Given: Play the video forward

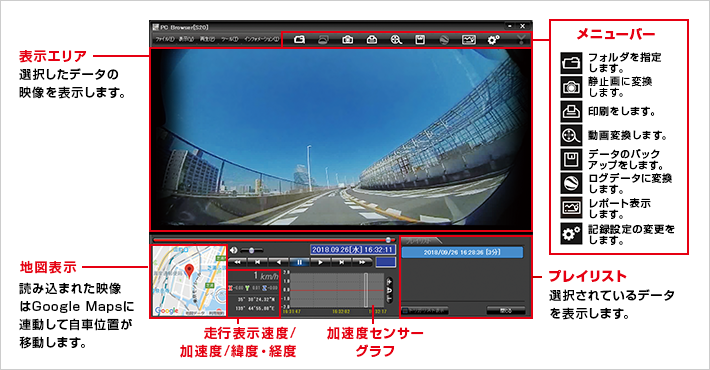Looking at the screenshot, I should click(320, 262).
